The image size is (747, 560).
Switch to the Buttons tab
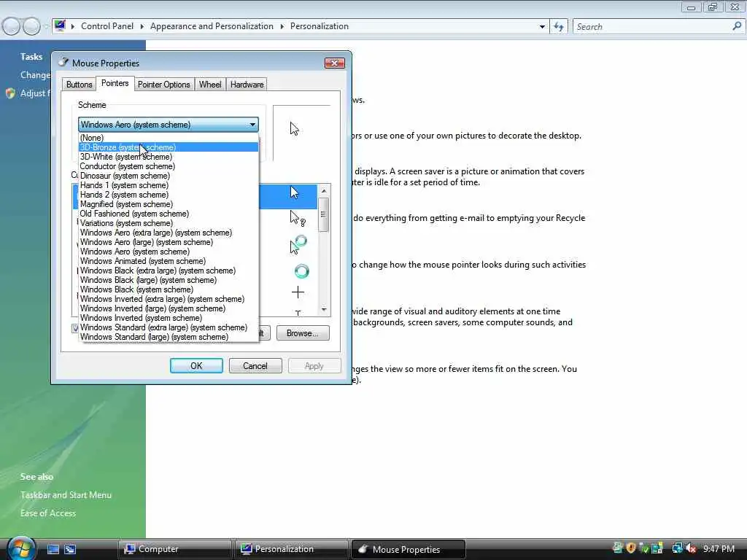pos(79,85)
